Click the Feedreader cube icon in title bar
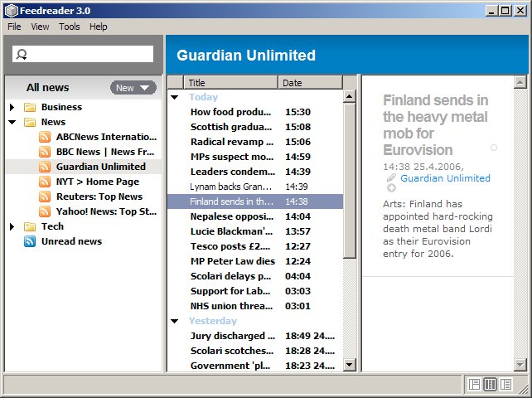Viewport: 532px width, 398px height. point(12,11)
